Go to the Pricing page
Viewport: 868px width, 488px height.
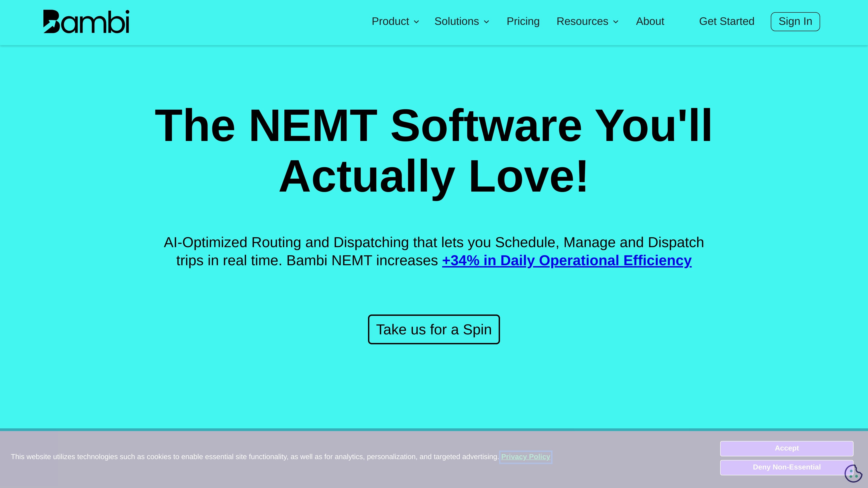[x=523, y=21]
